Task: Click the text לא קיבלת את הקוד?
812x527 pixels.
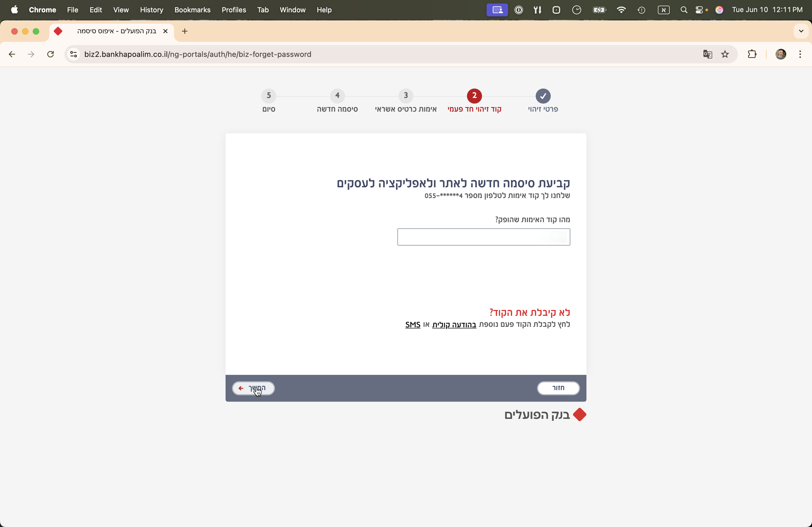Action: (530, 312)
